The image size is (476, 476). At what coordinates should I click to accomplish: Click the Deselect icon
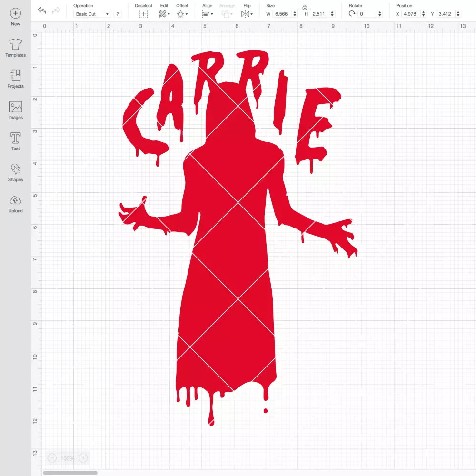pyautogui.click(x=144, y=14)
